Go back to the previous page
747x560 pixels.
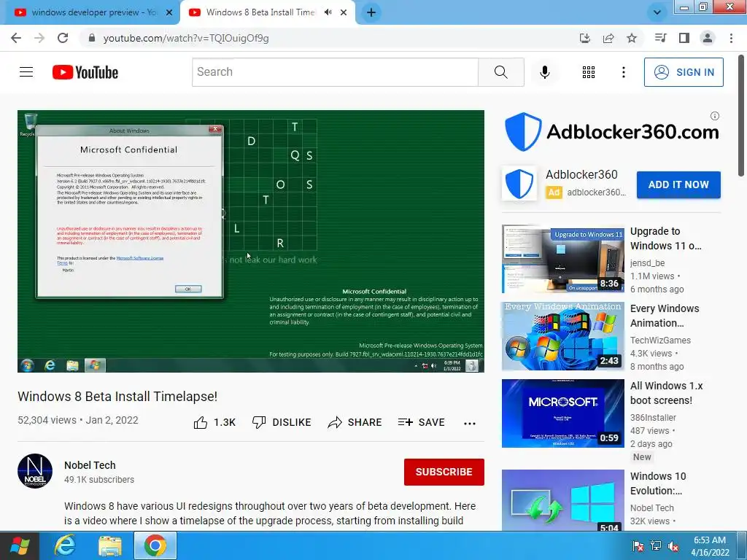point(16,38)
